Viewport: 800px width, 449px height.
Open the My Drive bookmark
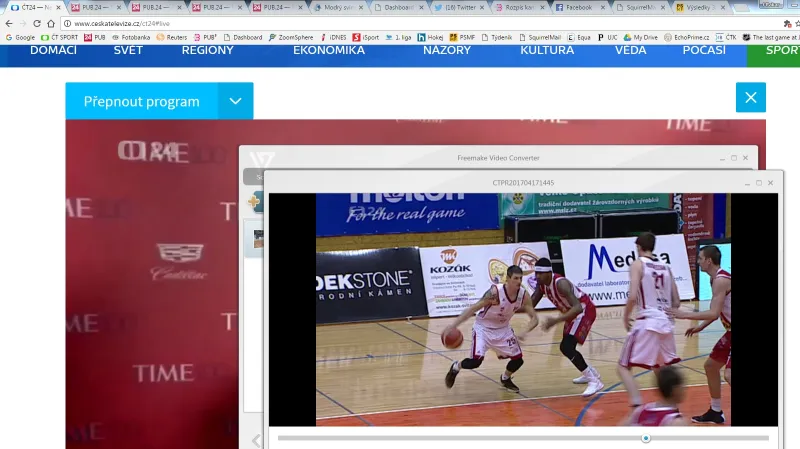pyautogui.click(x=641, y=37)
